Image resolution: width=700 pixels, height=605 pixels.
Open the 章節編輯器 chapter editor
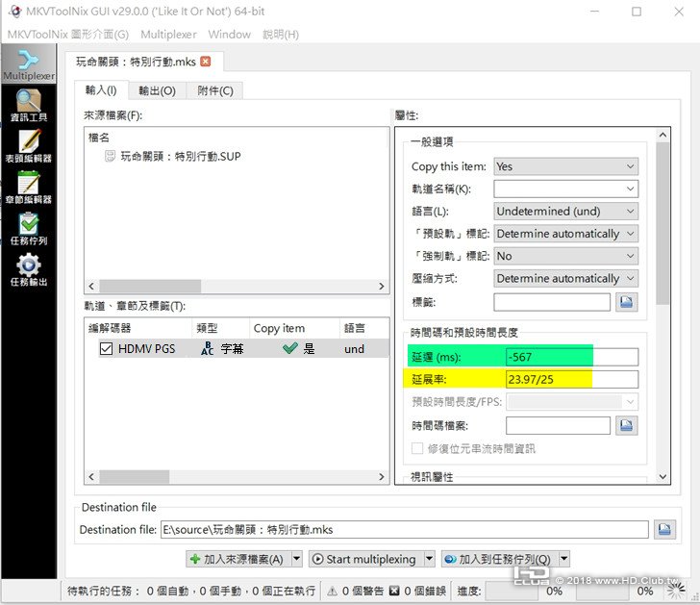29,188
